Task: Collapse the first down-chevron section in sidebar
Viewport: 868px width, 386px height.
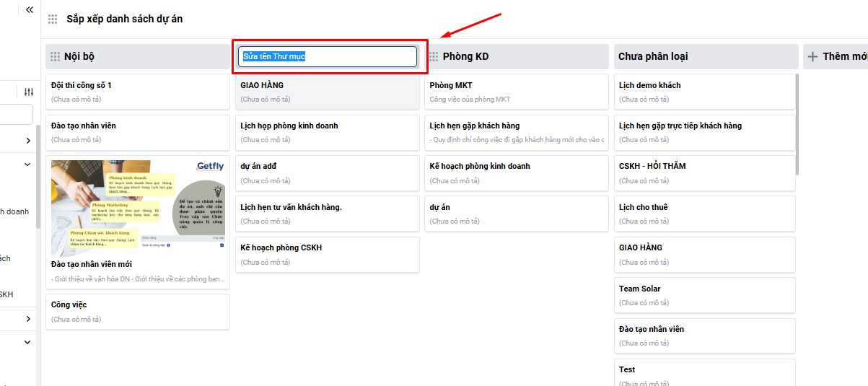Action: 28,165
